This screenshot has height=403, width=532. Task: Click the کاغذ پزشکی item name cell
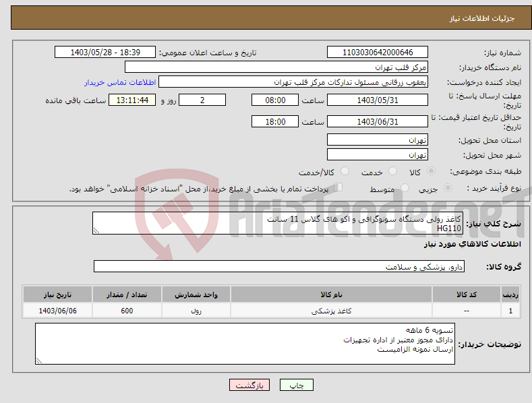pyautogui.click(x=331, y=311)
